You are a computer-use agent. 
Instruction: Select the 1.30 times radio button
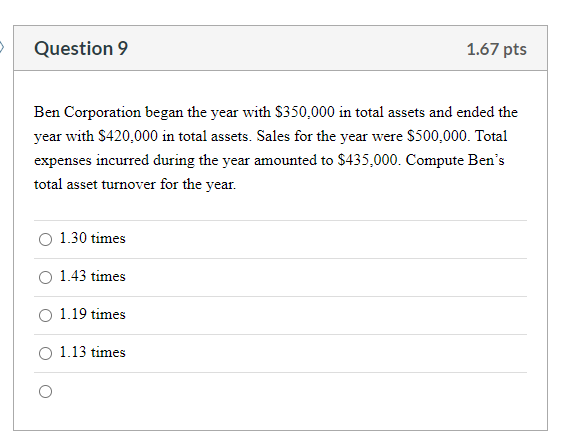click(x=45, y=239)
